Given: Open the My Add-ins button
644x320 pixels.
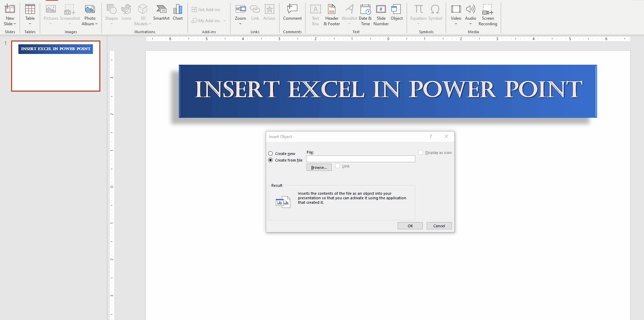Looking at the screenshot, I should (206, 21).
